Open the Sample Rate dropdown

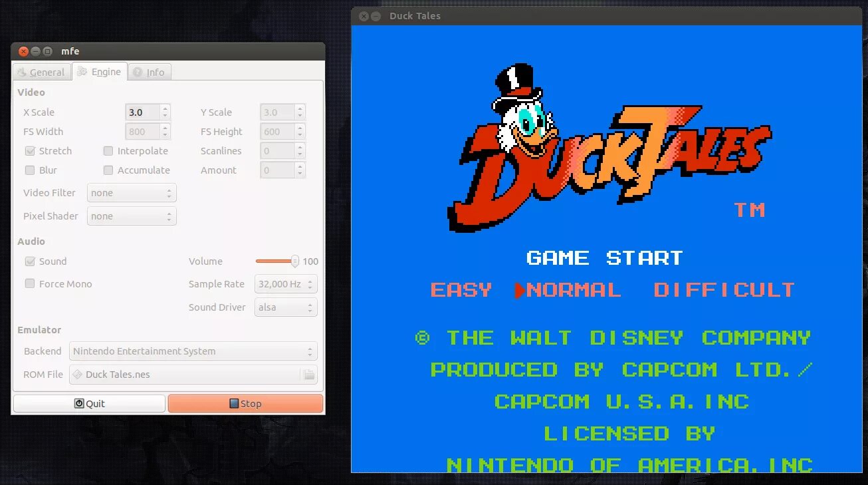(x=286, y=284)
